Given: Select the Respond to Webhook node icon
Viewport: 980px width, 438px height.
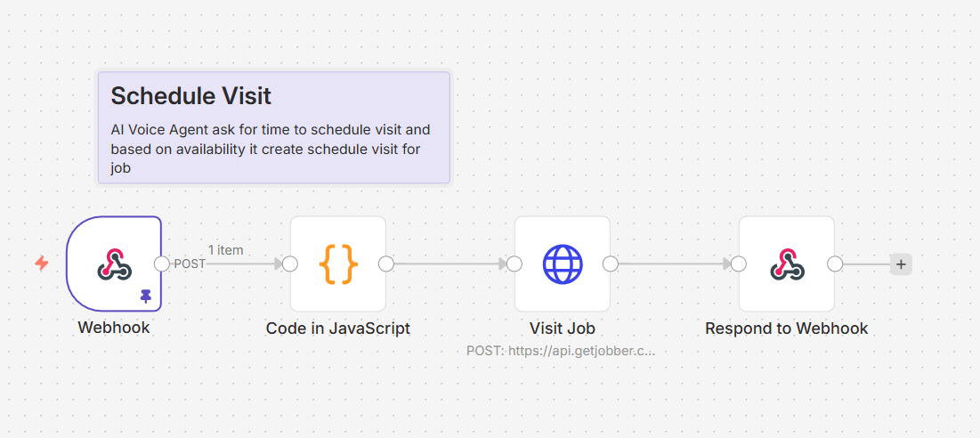Looking at the screenshot, I should [x=787, y=264].
